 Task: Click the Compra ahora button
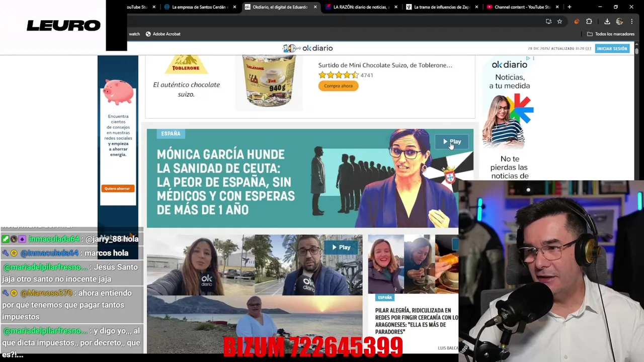(x=338, y=86)
